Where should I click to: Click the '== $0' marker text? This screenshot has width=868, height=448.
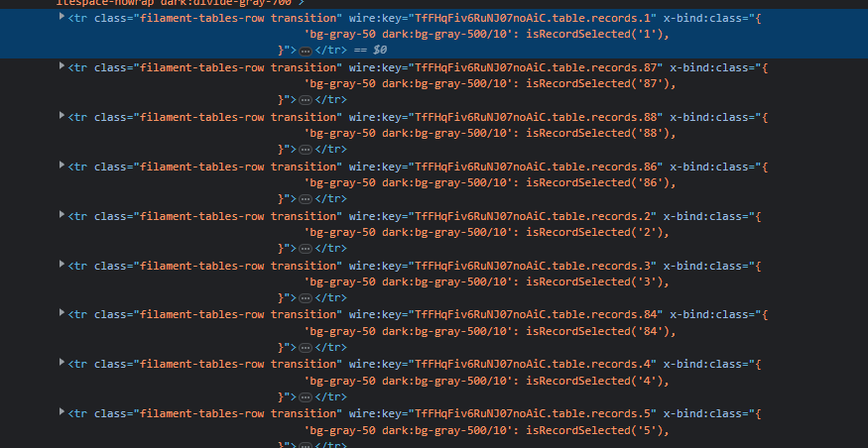[x=370, y=51]
